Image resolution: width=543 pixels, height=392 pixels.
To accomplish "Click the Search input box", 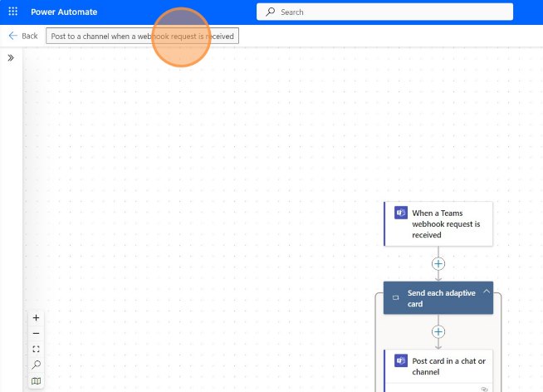I will 384,12.
